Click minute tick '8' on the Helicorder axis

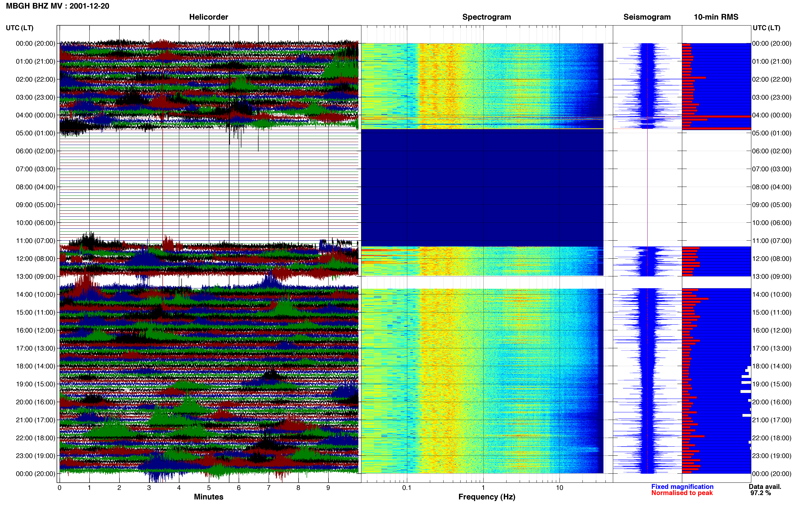(298, 487)
